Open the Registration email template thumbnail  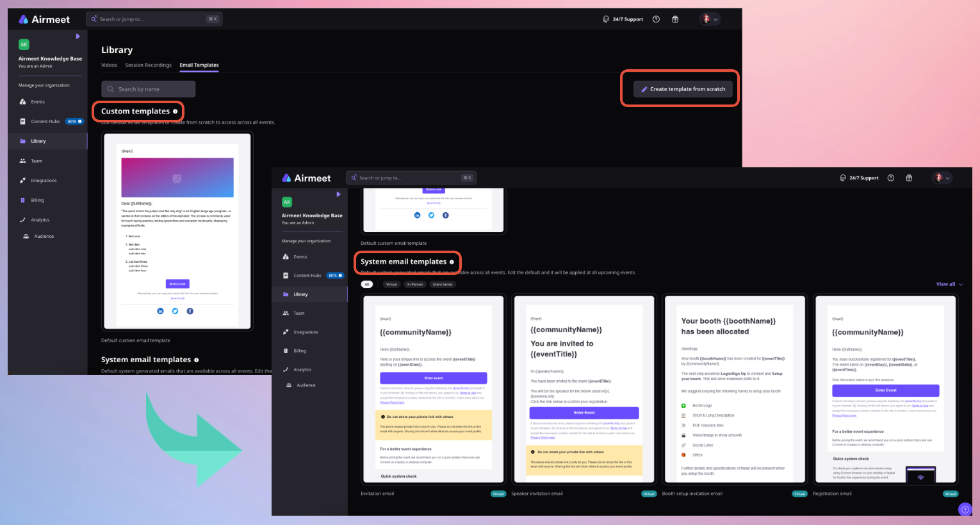(885, 389)
